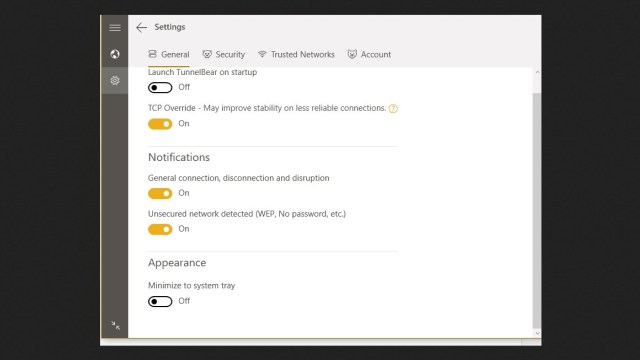Screen dimensions: 640x360
Task: Disable the TCP Override toggle
Action: click(160, 124)
